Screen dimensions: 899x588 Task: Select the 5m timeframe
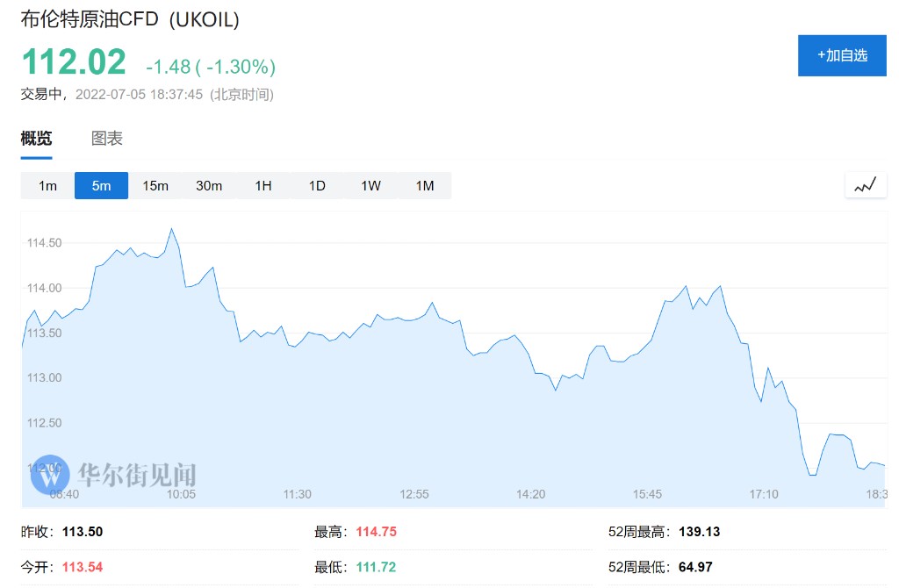pyautogui.click(x=102, y=185)
